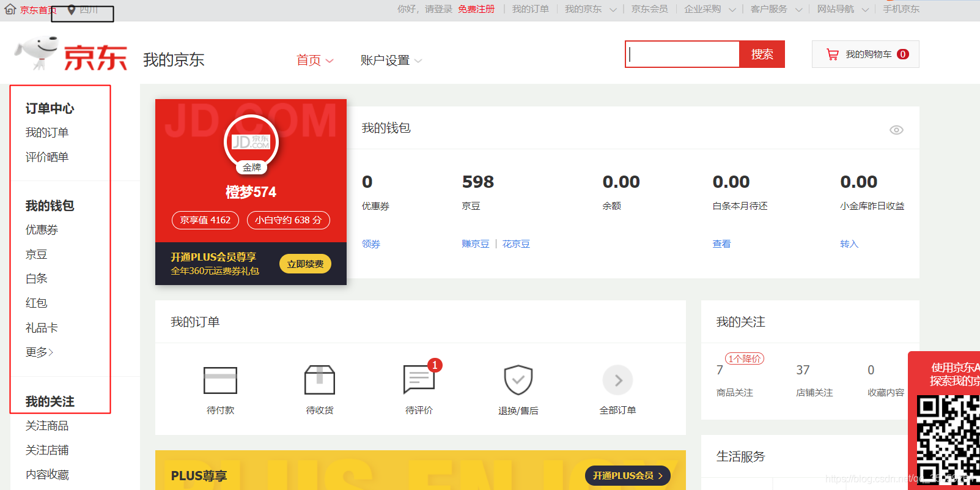Click the 领券 link
The height and width of the screenshot is (490, 980).
[371, 244]
